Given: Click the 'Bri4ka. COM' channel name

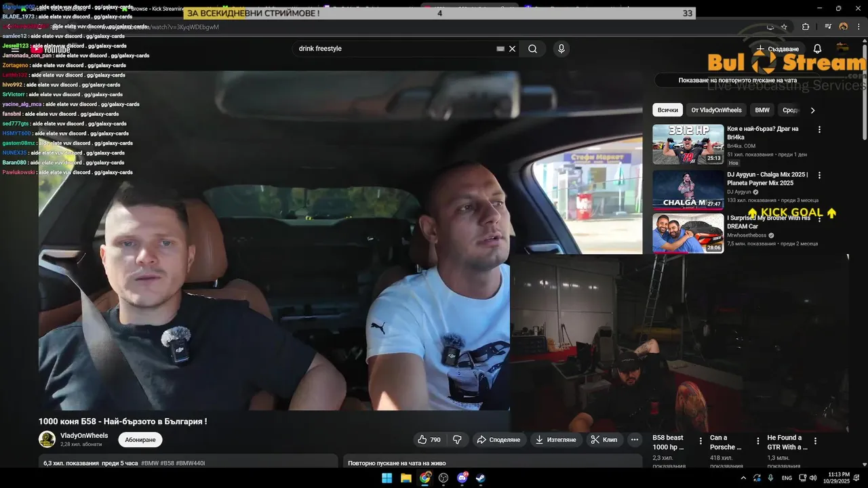Looking at the screenshot, I should coord(741,146).
